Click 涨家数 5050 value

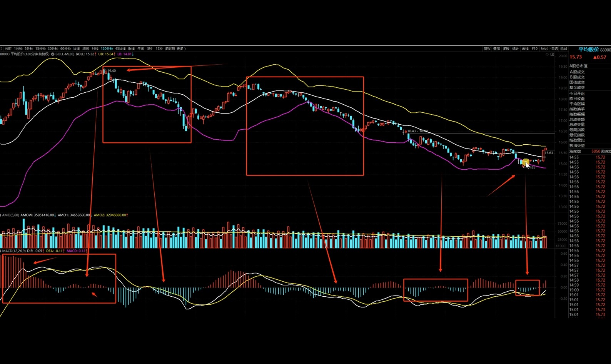click(x=596, y=151)
